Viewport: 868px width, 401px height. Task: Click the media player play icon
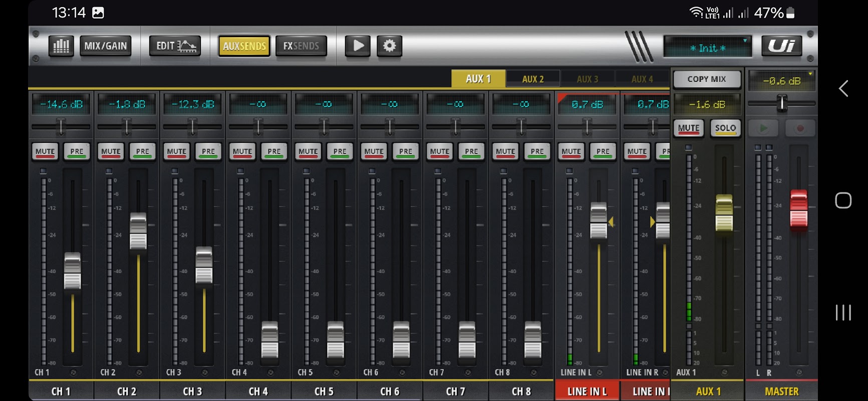click(358, 46)
